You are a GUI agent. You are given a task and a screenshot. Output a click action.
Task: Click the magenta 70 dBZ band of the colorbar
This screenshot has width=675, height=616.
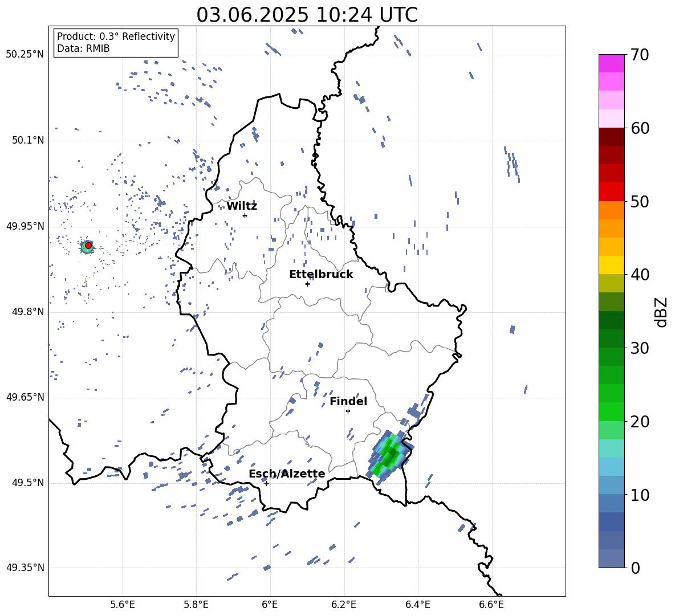coord(611,63)
